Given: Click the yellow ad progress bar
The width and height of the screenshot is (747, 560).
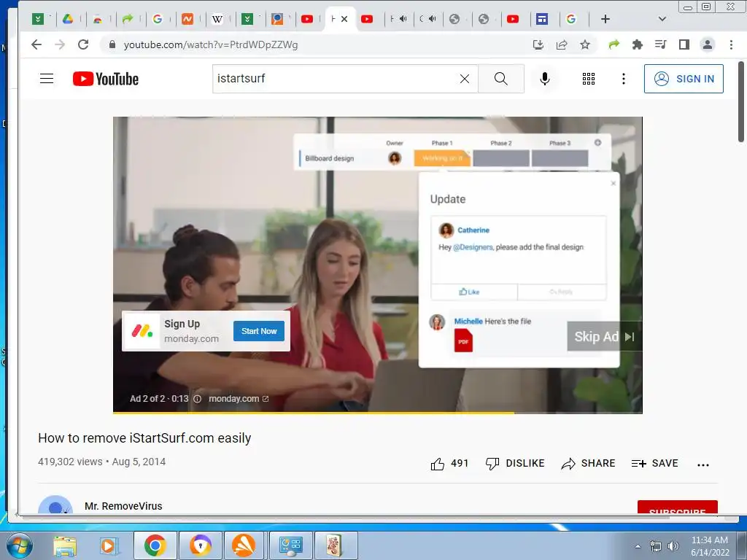Looking at the screenshot, I should coord(314,413).
